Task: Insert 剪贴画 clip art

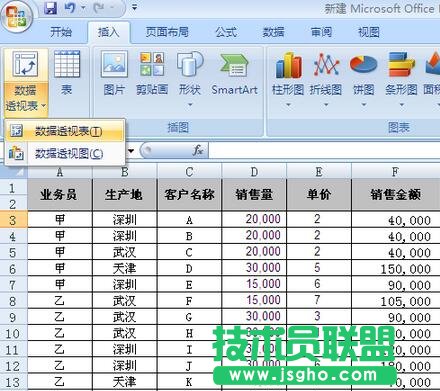Action: point(152,73)
